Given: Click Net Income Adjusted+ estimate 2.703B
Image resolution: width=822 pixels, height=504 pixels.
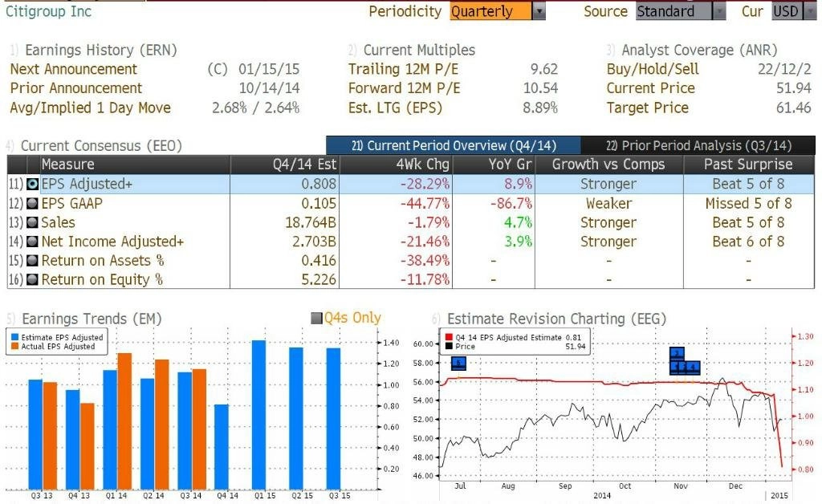Looking at the screenshot, I should pos(314,242).
